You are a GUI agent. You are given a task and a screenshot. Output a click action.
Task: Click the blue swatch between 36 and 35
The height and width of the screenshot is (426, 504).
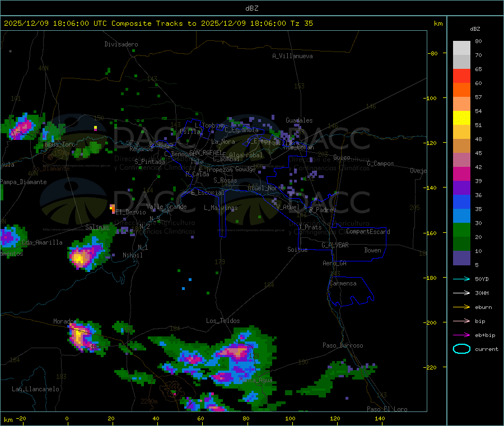click(x=461, y=202)
